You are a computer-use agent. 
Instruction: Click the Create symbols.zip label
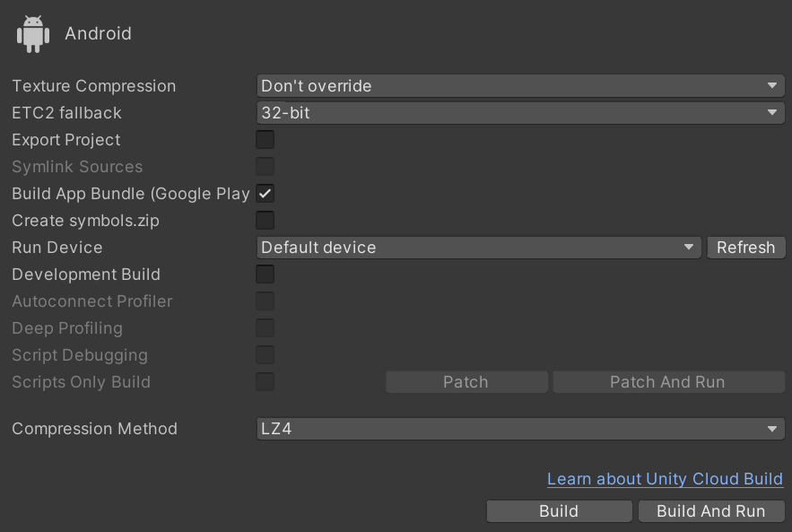(x=85, y=221)
